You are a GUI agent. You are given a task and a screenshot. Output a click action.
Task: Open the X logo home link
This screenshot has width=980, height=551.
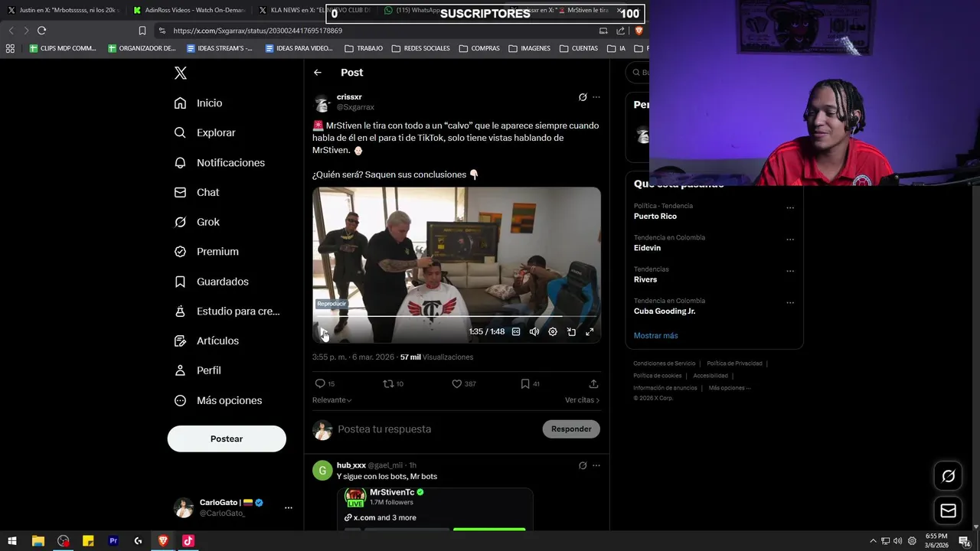point(181,73)
